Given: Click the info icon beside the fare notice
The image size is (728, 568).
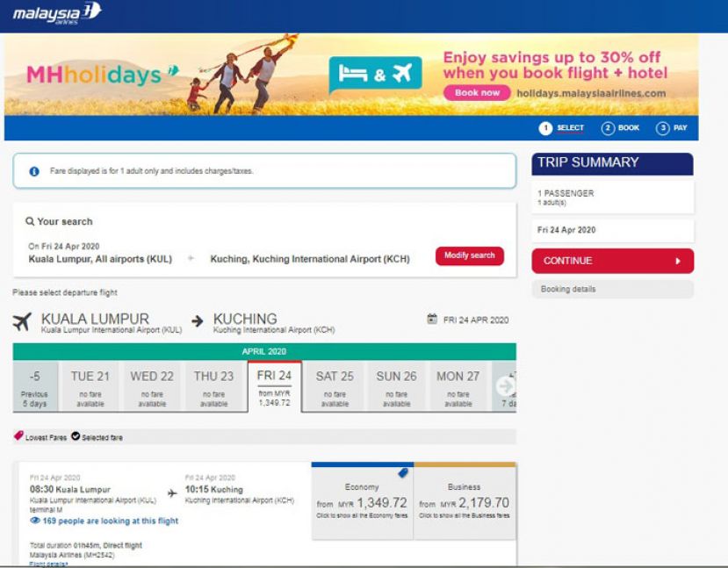Looking at the screenshot, I should (34, 171).
